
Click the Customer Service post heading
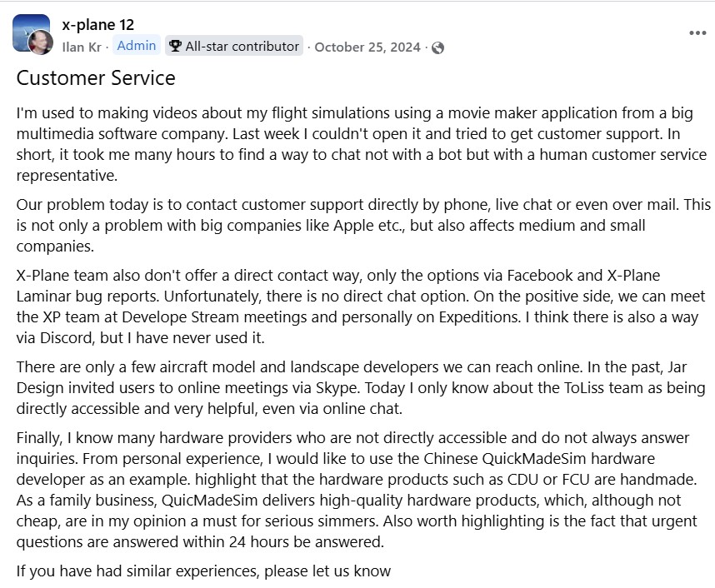point(96,78)
